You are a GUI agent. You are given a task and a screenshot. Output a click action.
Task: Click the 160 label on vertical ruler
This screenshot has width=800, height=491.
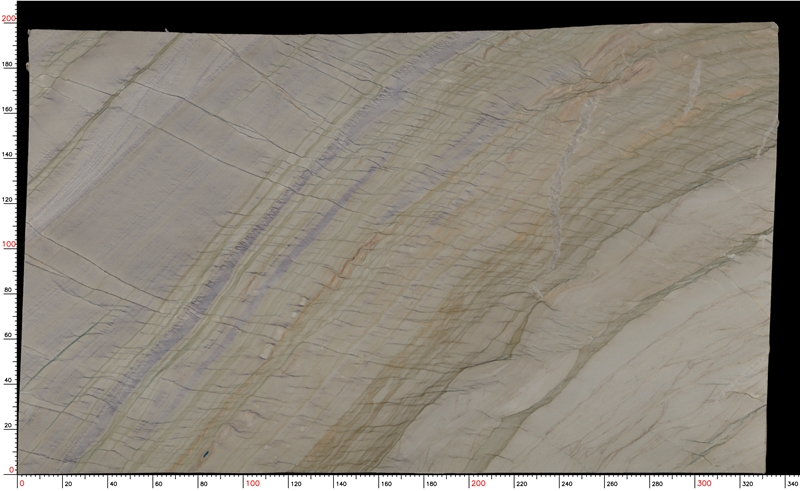pyautogui.click(x=8, y=110)
